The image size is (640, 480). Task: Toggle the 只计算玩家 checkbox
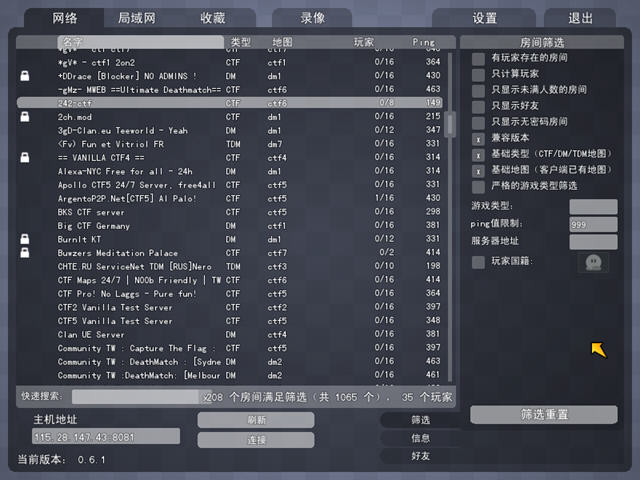[x=478, y=74]
